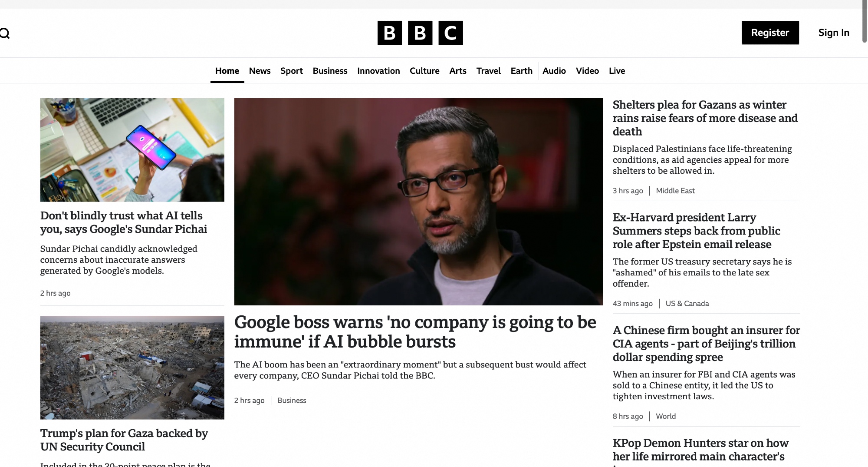Click the BBC logo
Image resolution: width=868 pixels, height=467 pixels.
click(420, 33)
